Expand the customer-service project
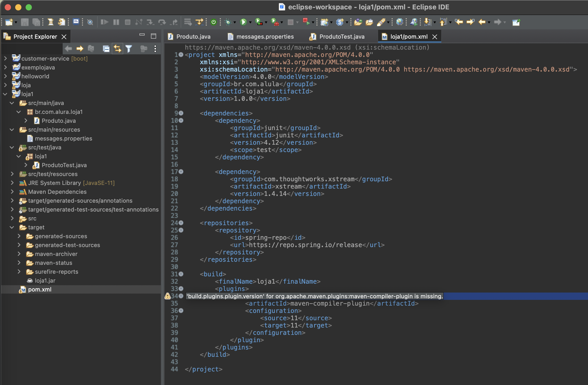This screenshot has width=588, height=385. tap(5, 59)
